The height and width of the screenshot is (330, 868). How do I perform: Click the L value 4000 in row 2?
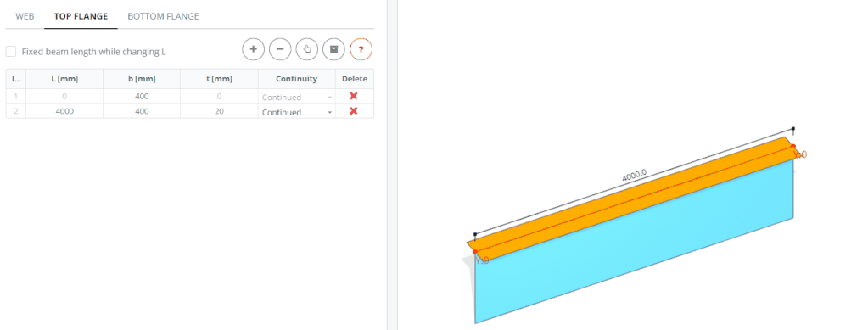[x=64, y=111]
